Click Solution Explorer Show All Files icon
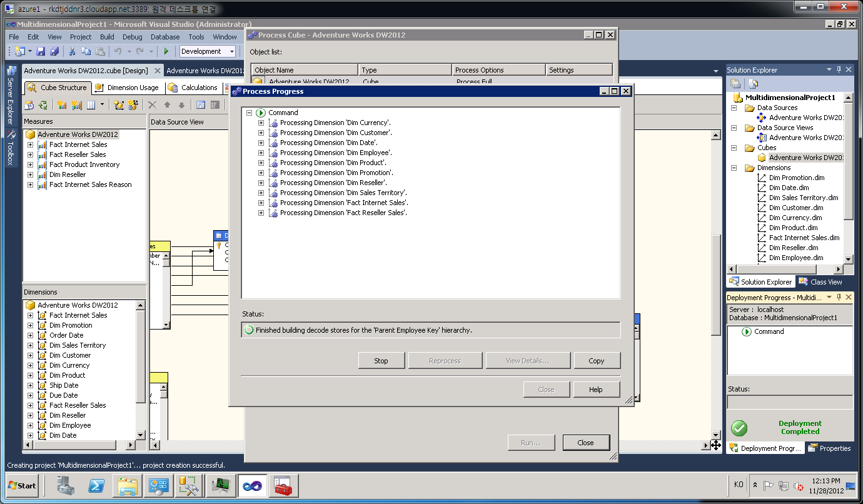Screen dimensions: 863x504 [x=753, y=84]
